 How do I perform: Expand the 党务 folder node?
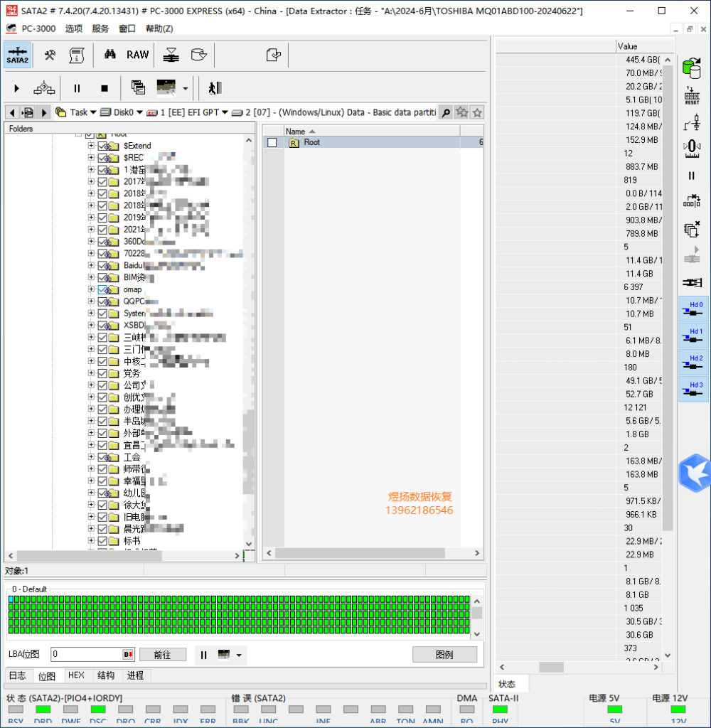point(91,373)
